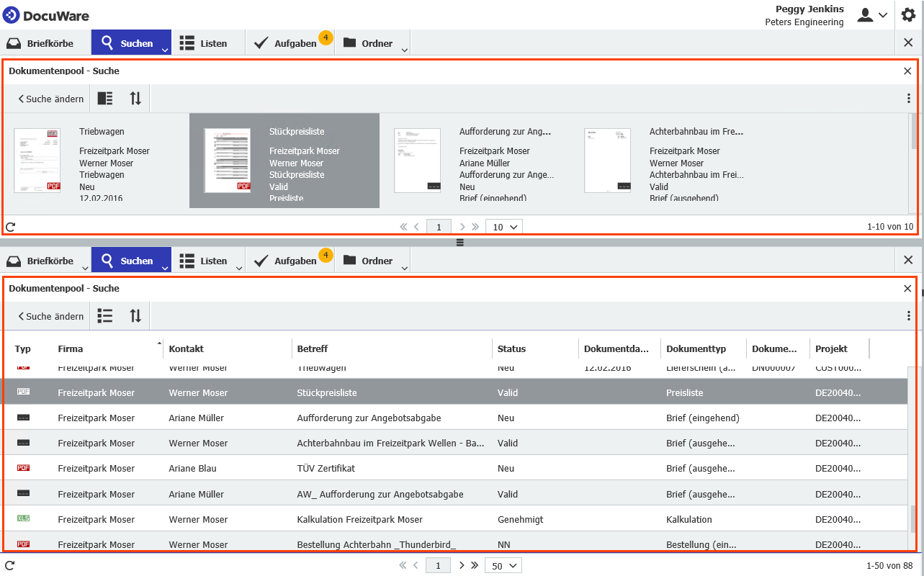Open page size dropdown showing 10
Image resolution: width=924 pixels, height=576 pixels.
coord(504,227)
